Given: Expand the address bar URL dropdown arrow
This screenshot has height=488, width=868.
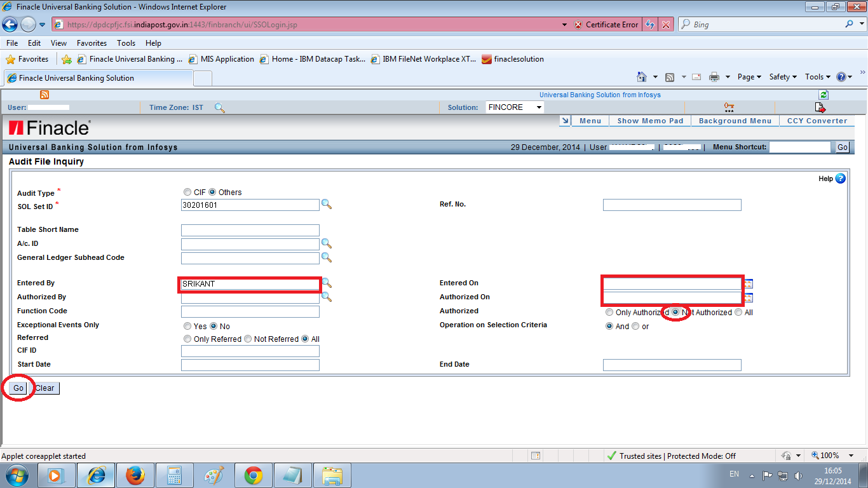Looking at the screenshot, I should tap(565, 25).
